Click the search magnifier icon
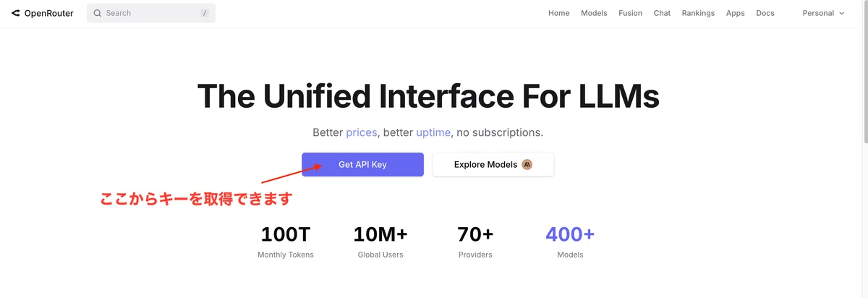This screenshot has width=868, height=298. tap(97, 13)
